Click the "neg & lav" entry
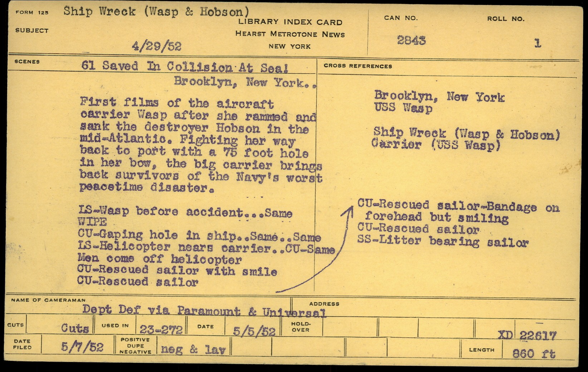 click(x=193, y=349)
